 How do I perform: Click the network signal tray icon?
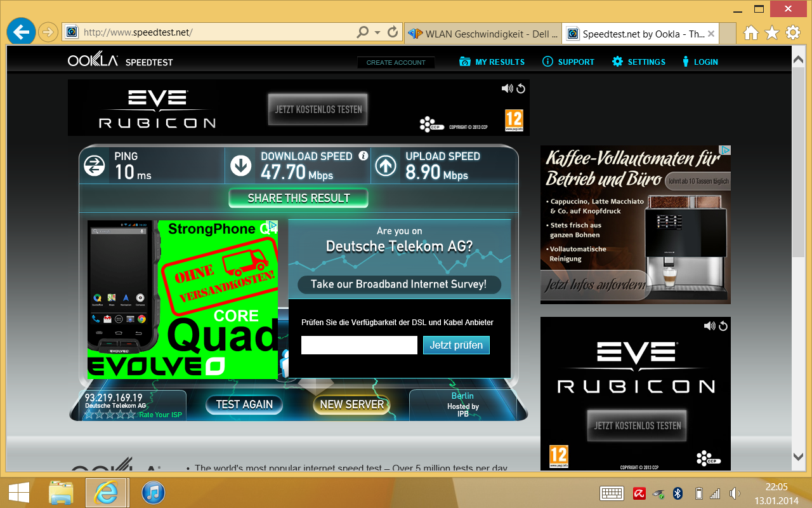716,493
